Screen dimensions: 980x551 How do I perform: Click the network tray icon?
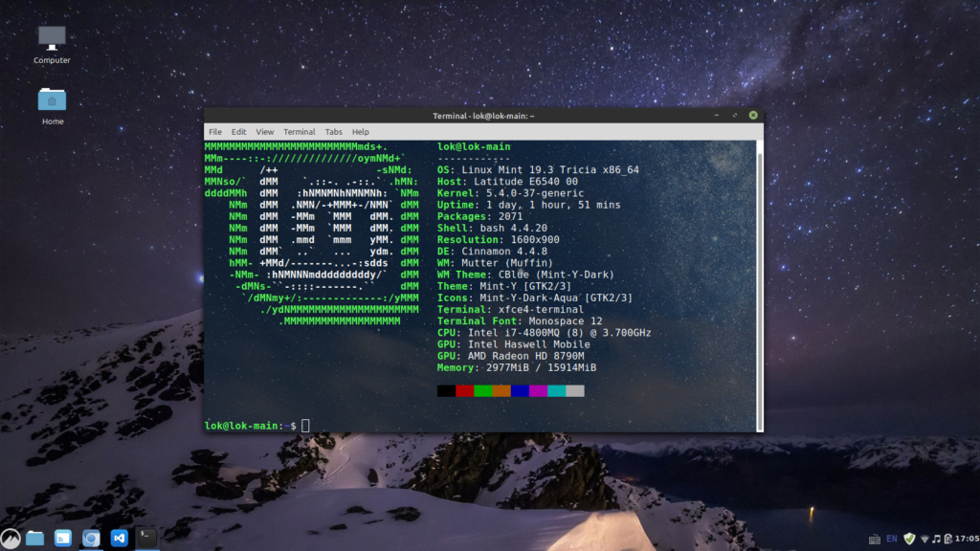(x=924, y=539)
